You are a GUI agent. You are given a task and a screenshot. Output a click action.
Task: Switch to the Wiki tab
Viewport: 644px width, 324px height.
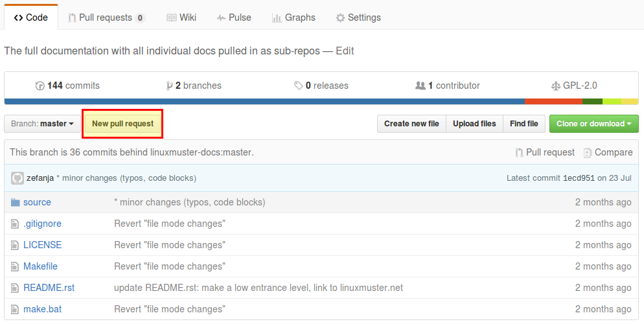pos(181,17)
